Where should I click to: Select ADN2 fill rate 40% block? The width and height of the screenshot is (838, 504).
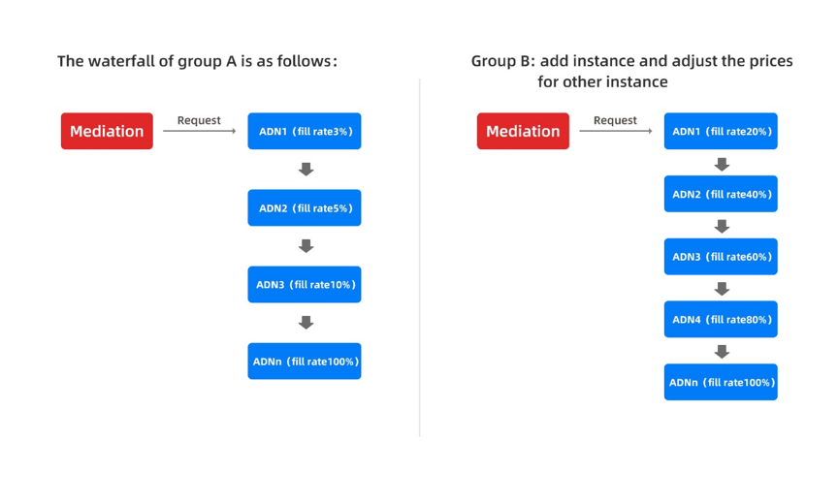pyautogui.click(x=721, y=194)
